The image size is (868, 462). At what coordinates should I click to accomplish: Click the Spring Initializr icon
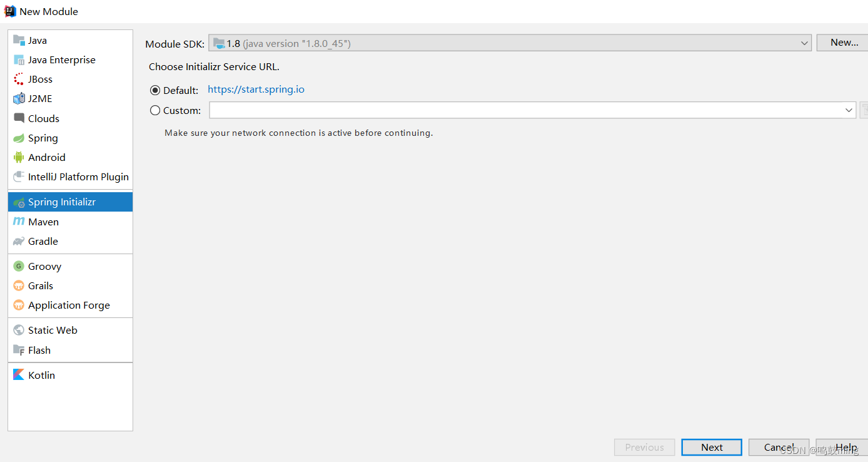click(x=19, y=202)
